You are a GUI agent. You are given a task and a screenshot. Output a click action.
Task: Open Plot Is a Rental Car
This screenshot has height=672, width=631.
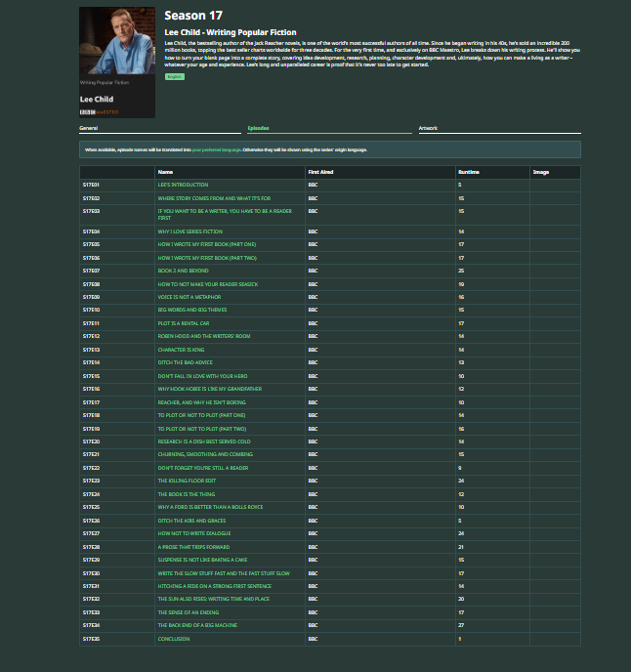[184, 323]
